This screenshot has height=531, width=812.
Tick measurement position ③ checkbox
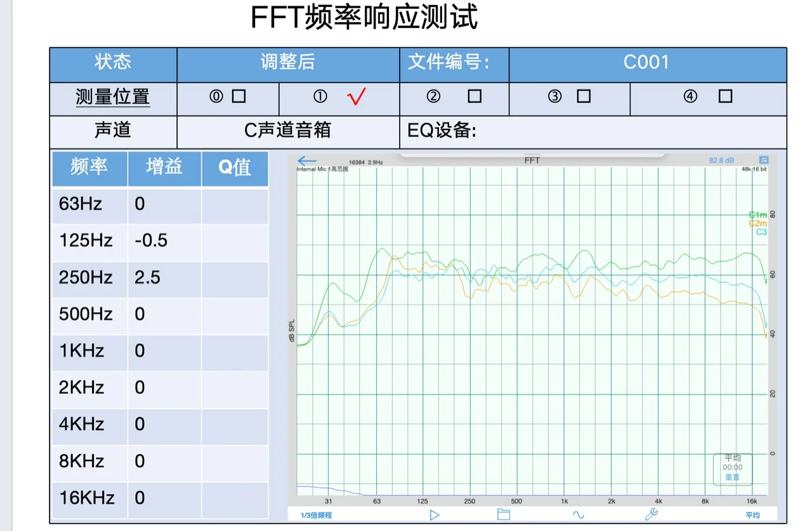(584, 96)
